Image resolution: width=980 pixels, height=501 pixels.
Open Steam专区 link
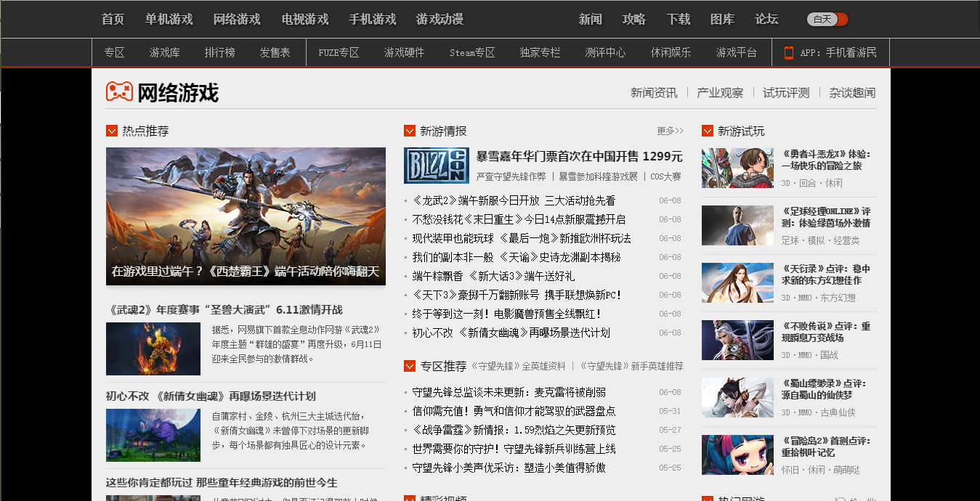472,52
